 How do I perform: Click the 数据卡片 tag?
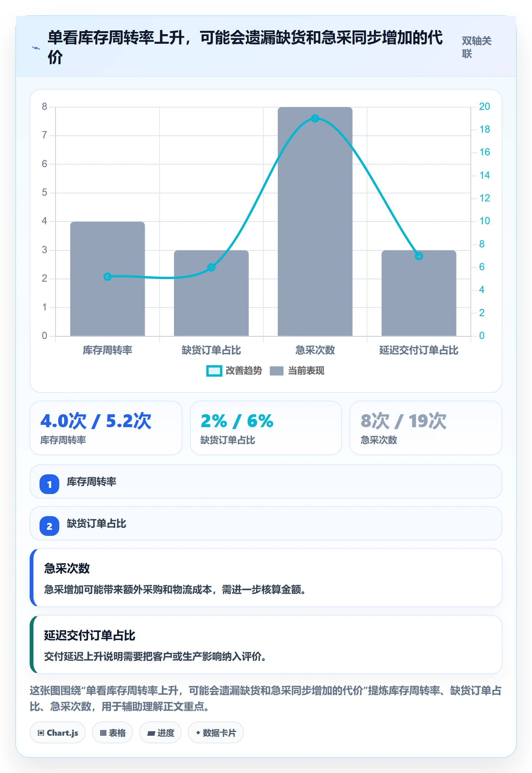[216, 733]
